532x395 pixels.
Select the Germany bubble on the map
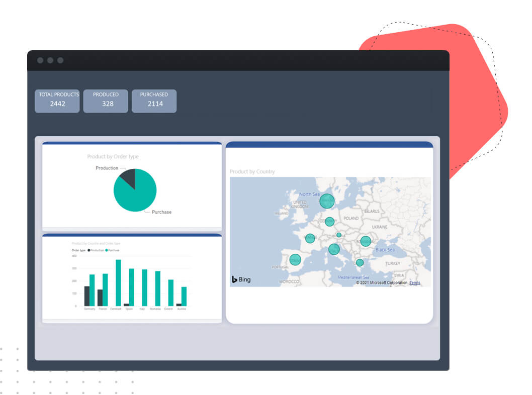(x=329, y=221)
